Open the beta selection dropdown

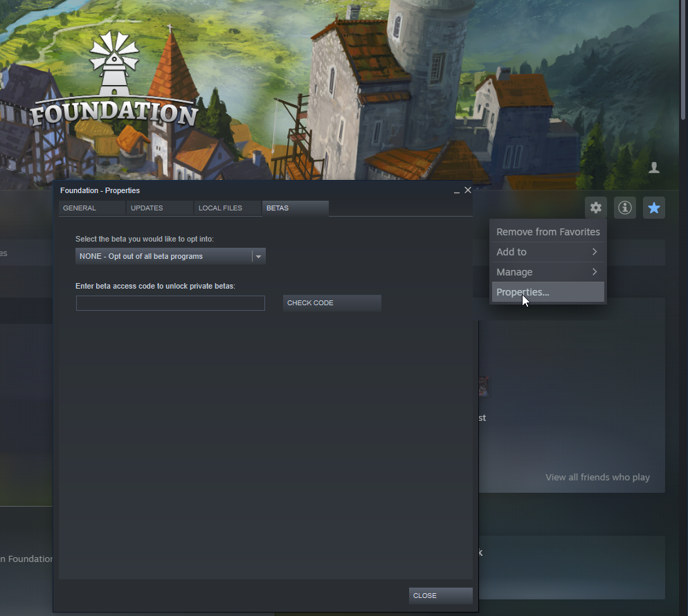[x=170, y=256]
